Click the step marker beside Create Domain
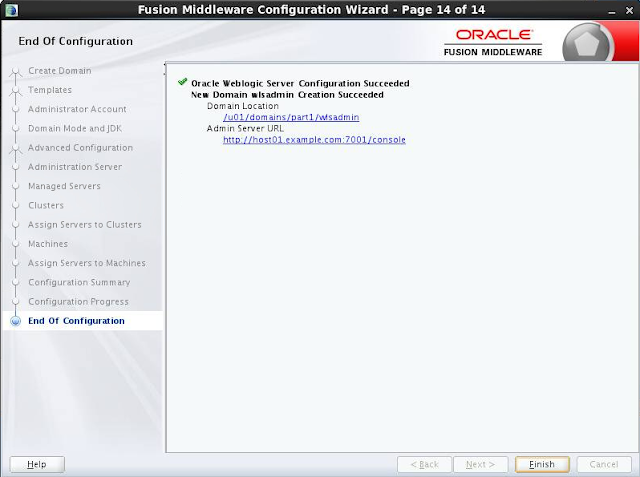Screen dimensions: 640x477 click(x=16, y=72)
